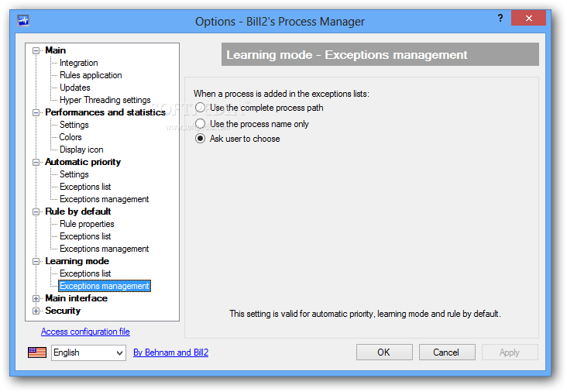Go to Hyper Threading settings
The image size is (567, 392).
(x=105, y=100)
